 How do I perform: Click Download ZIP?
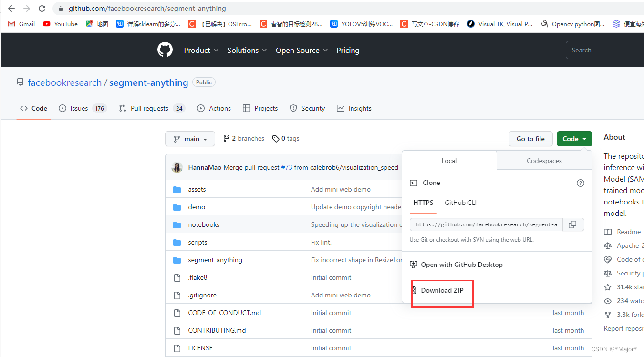point(442,290)
